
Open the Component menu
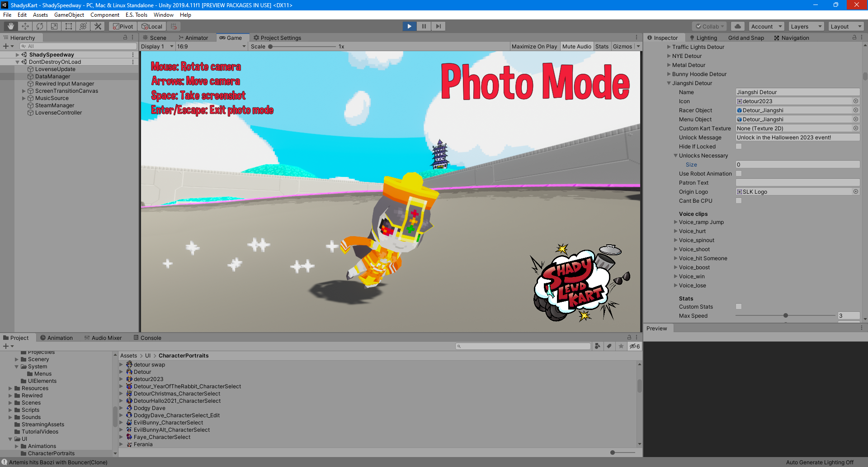pyautogui.click(x=105, y=14)
